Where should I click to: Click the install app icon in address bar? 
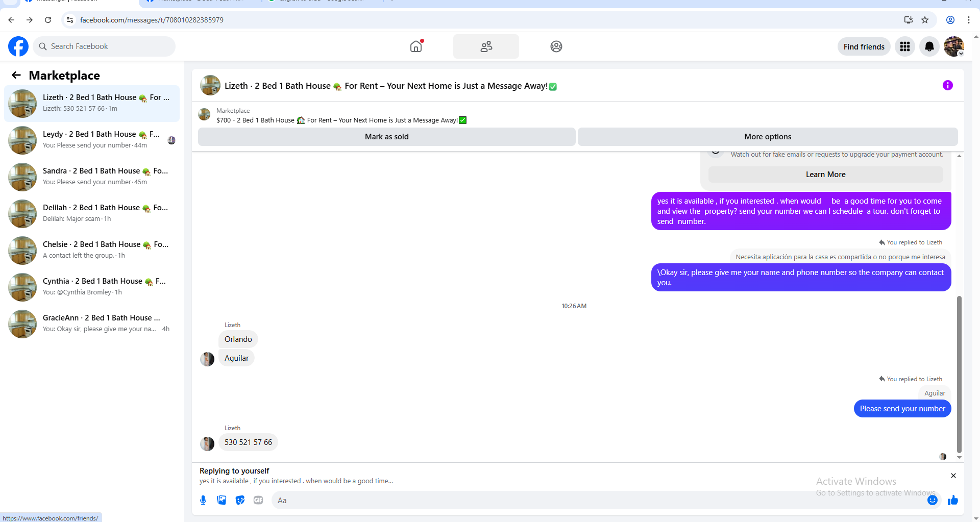(x=909, y=20)
